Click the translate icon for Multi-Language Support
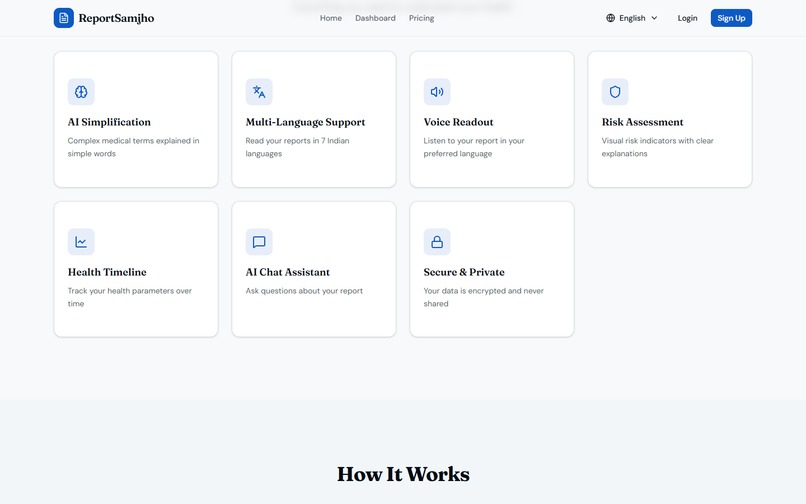Viewport: 806px width, 504px height. pos(259,92)
